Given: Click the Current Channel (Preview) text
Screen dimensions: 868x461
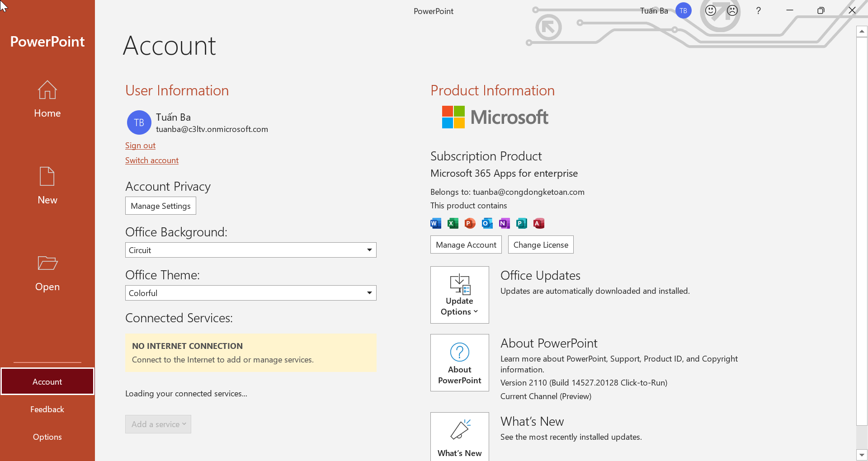Looking at the screenshot, I should (546, 396).
